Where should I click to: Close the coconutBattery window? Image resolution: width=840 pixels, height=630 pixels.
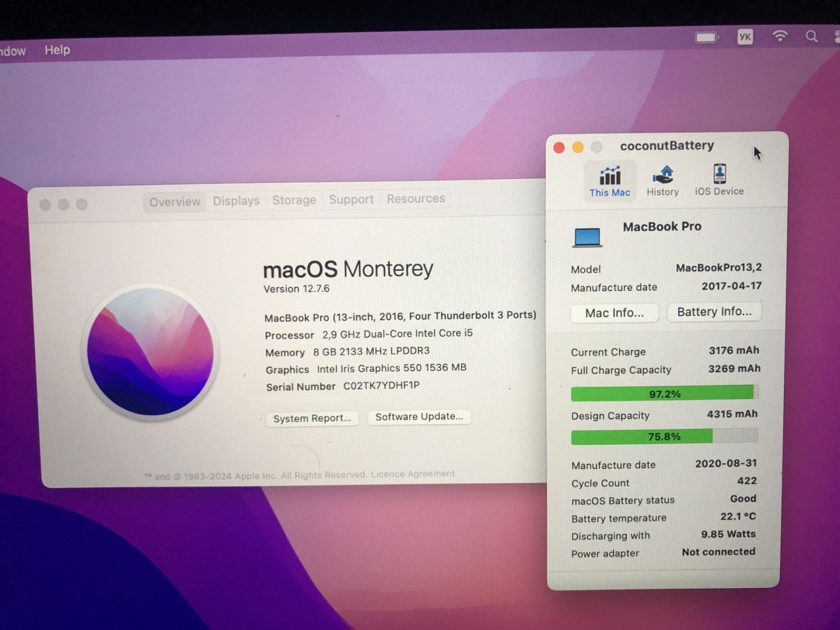pos(559,147)
